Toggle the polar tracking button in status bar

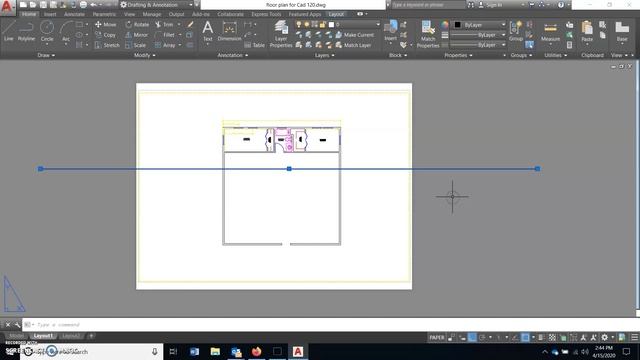[x=482, y=337]
